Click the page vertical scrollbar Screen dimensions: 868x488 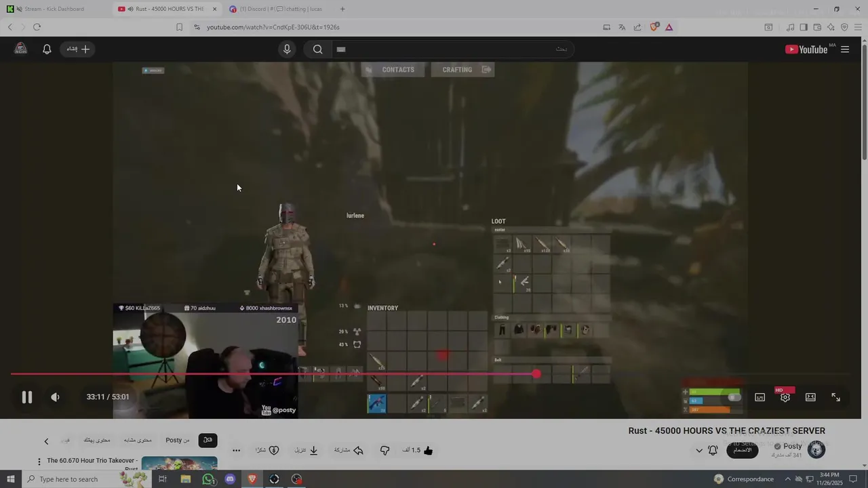pos(864,102)
